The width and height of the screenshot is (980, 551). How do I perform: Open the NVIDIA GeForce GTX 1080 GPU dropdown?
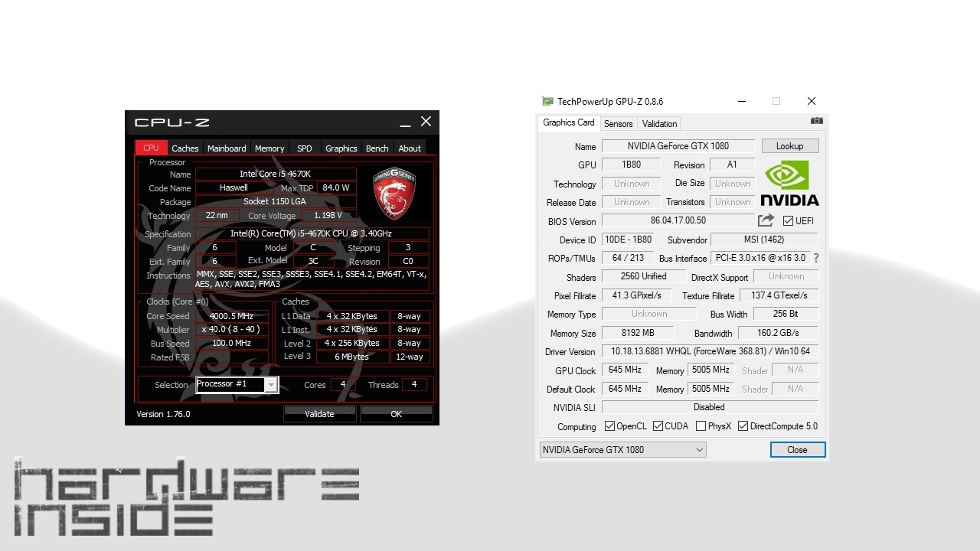(622, 450)
